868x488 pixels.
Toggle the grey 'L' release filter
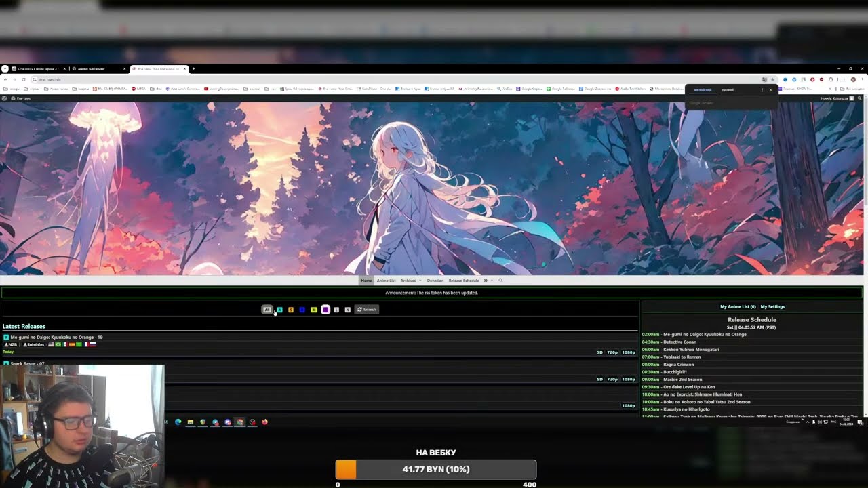pos(336,310)
